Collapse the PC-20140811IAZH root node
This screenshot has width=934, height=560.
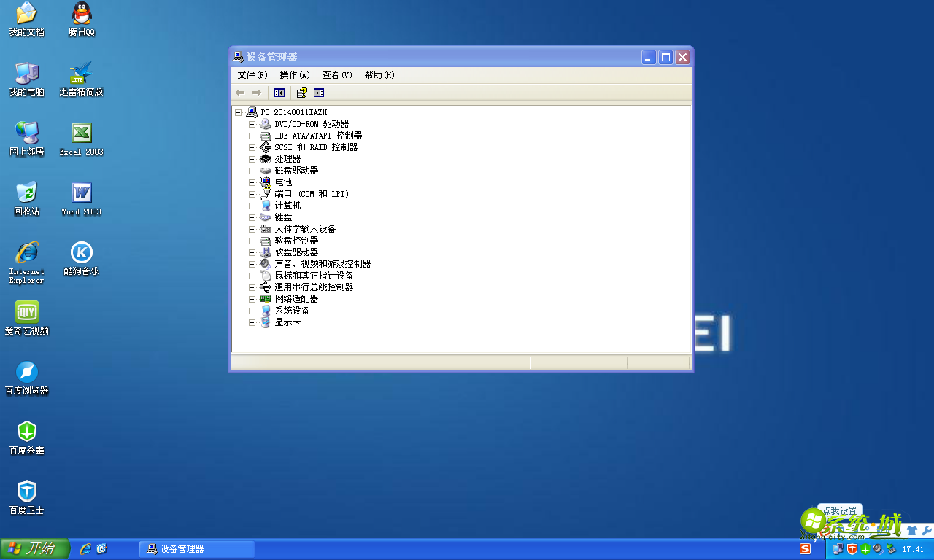pyautogui.click(x=238, y=112)
